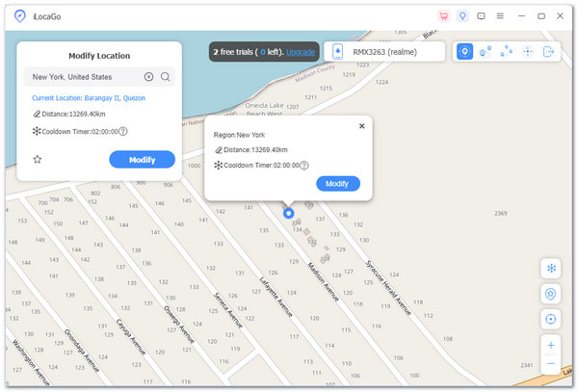Open RMX3263 (realme) device selector
The image size is (578, 392).
pyautogui.click(x=384, y=52)
